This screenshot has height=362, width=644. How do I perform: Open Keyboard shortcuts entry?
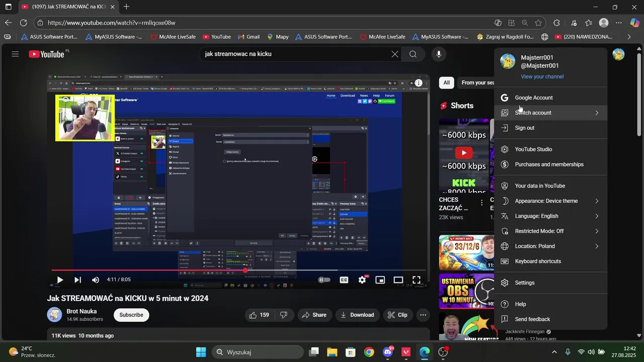(550, 261)
